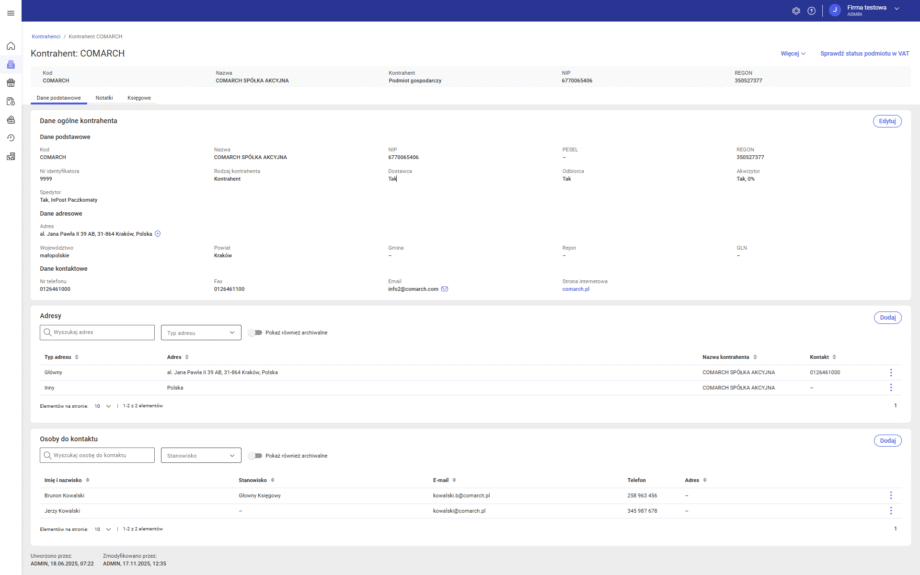Click the settings icon in top bar

pyautogui.click(x=796, y=10)
